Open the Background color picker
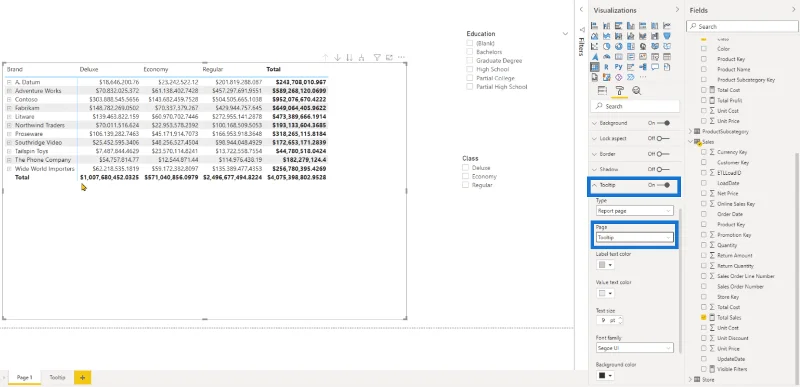Image resolution: width=800 pixels, height=387 pixels. coord(605,376)
